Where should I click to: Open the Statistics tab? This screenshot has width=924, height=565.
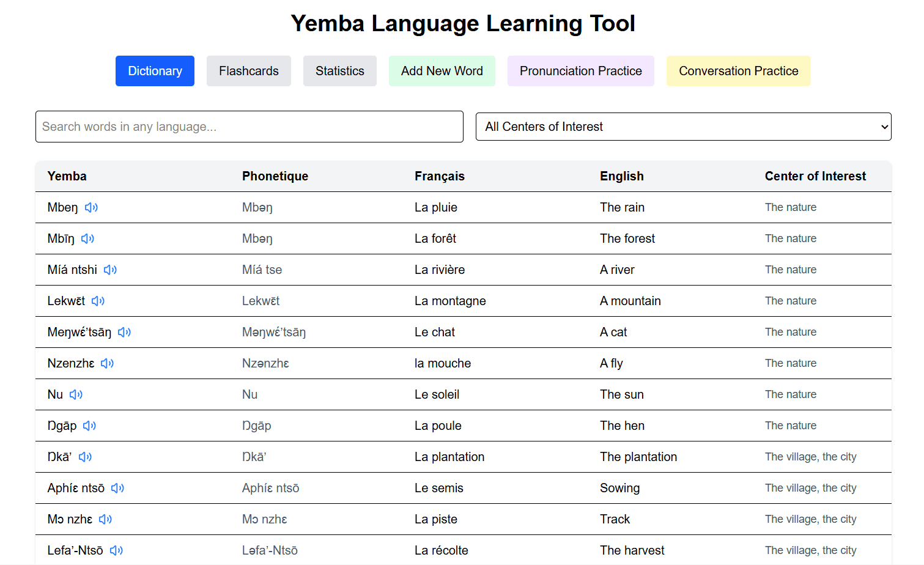(340, 71)
